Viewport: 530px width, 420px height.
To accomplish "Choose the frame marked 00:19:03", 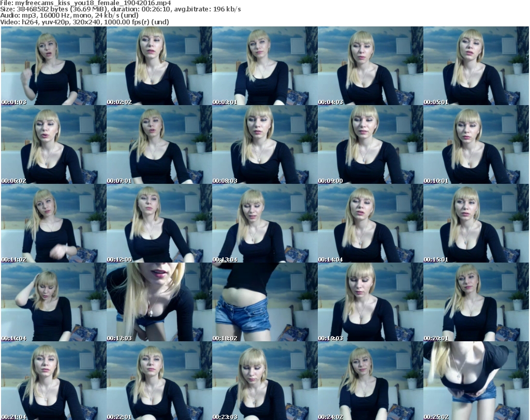I will 371,302.
